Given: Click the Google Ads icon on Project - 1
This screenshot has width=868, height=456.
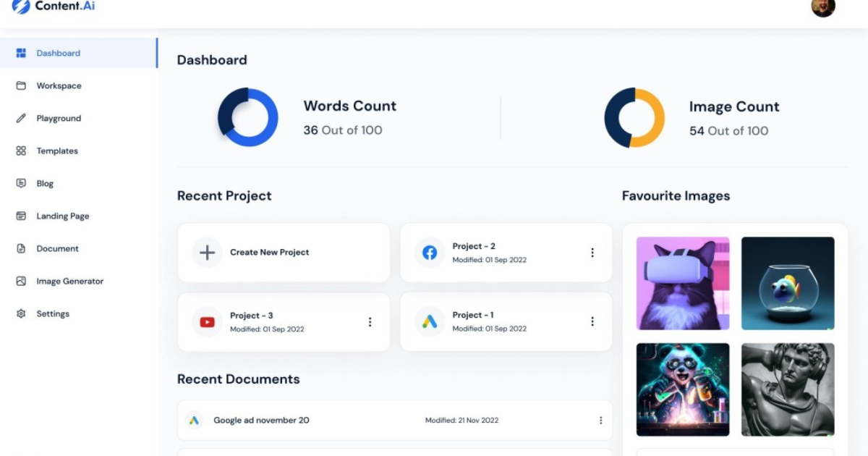Looking at the screenshot, I should [430, 321].
